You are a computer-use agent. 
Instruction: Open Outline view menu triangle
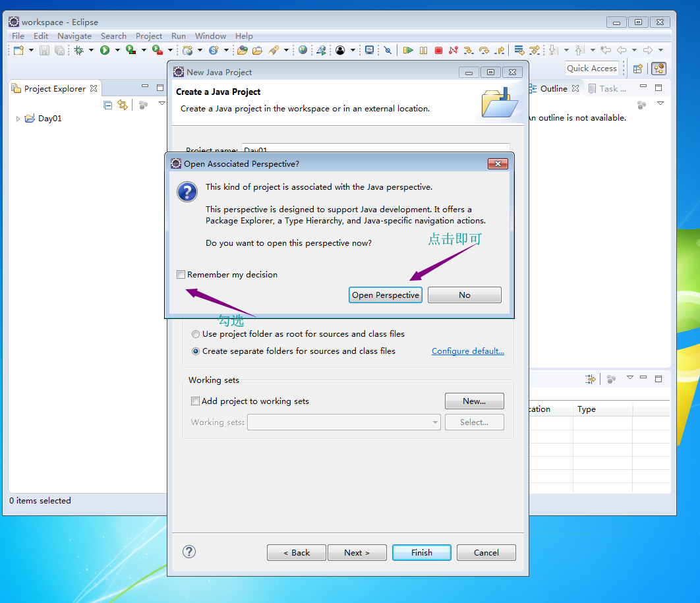pos(660,103)
